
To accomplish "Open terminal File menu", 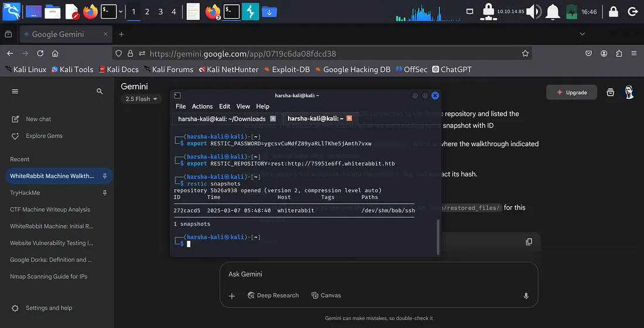I will [x=181, y=106].
